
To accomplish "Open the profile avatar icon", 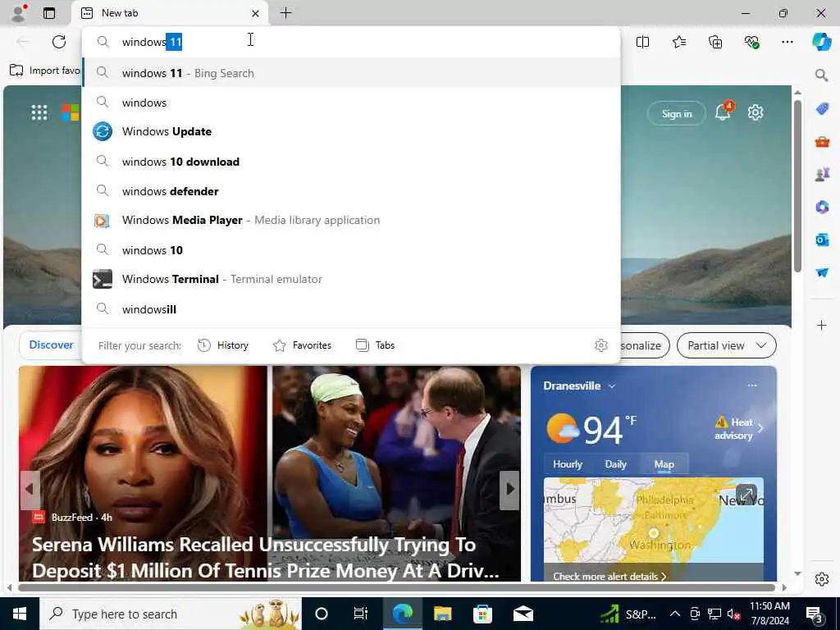I will tap(18, 13).
